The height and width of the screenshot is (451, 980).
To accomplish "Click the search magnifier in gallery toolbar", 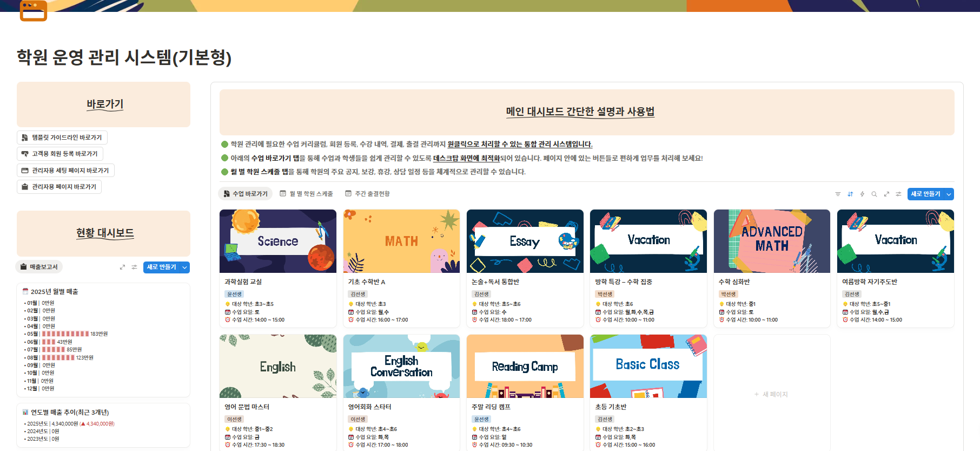I will tap(874, 194).
